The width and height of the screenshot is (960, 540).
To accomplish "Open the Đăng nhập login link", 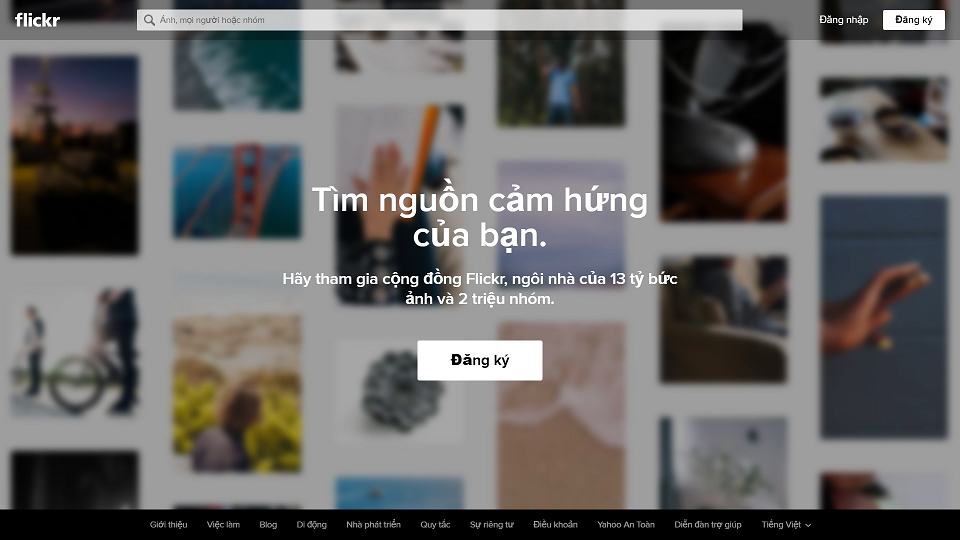I will (844, 20).
